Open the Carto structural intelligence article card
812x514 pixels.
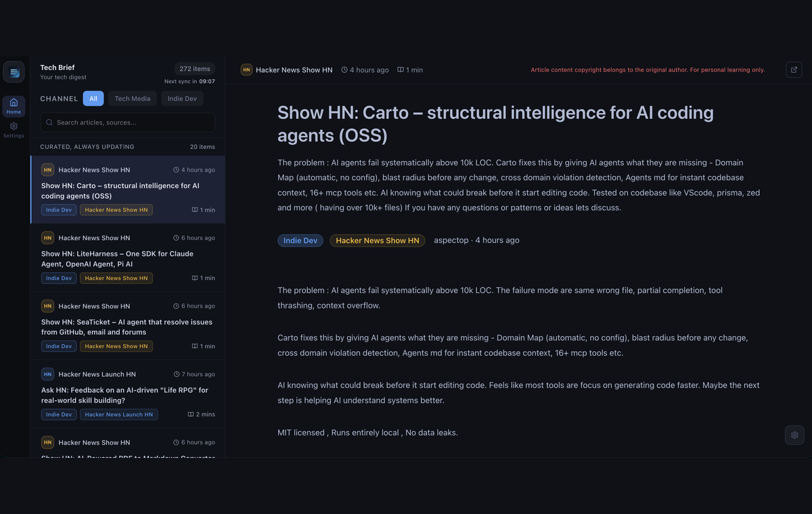coord(128,190)
